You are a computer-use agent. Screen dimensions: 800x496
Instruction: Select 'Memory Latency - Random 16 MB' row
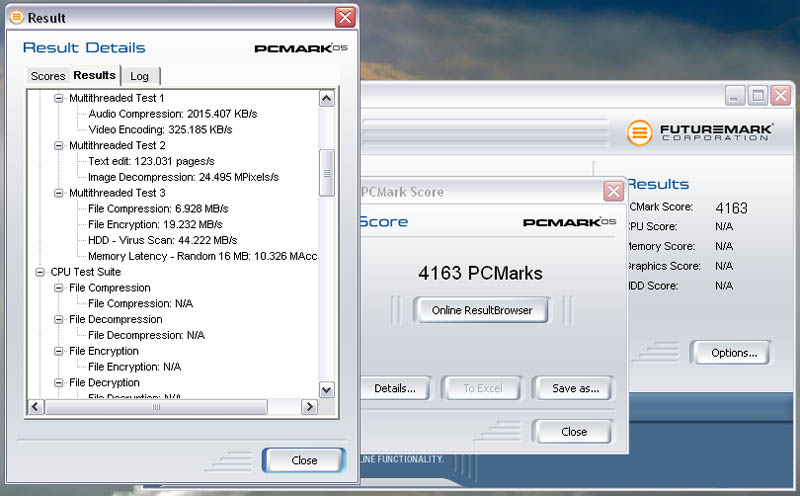[x=202, y=256]
